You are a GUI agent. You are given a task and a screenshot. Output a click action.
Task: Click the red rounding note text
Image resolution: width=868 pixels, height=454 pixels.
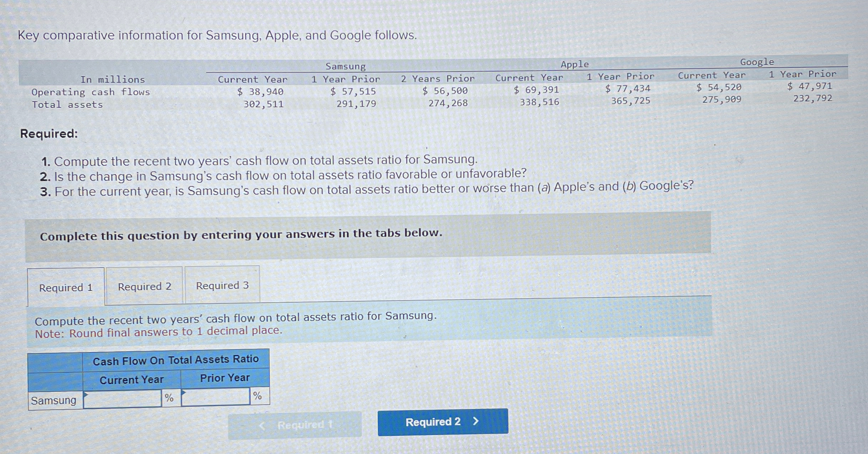(158, 332)
